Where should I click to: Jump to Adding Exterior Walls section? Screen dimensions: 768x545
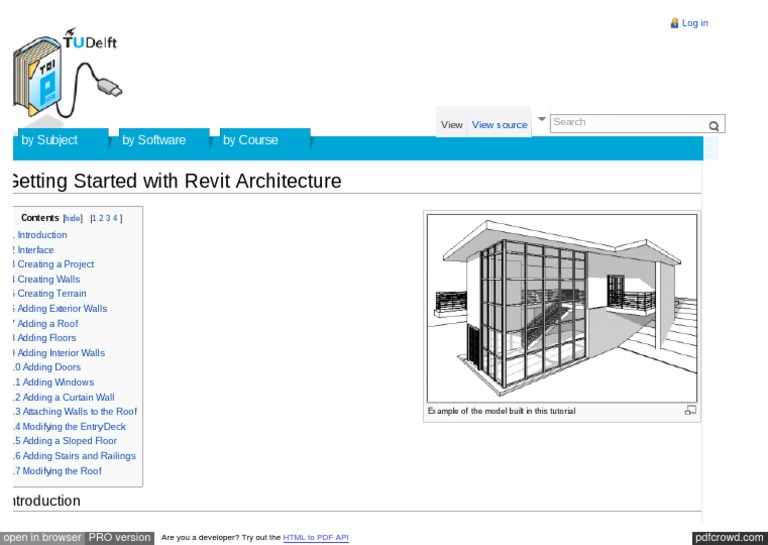coord(62,308)
